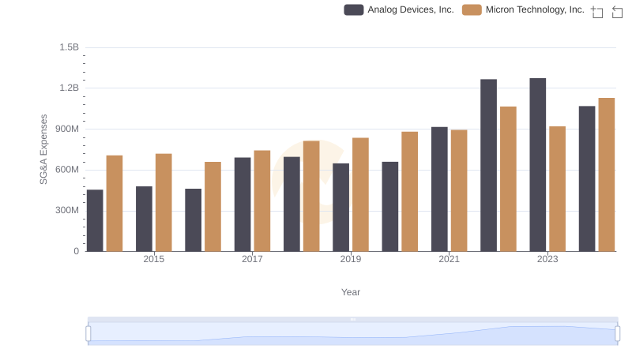Image resolution: width=632 pixels, height=364 pixels.
Task: Select the 2015 Micron Technology bar
Action: pos(164,203)
